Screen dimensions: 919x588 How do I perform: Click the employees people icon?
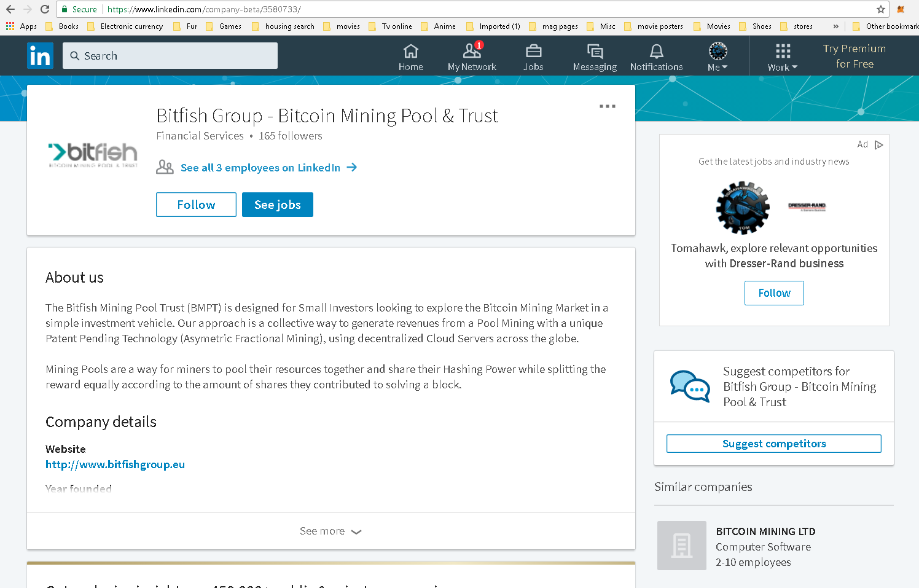pyautogui.click(x=165, y=167)
